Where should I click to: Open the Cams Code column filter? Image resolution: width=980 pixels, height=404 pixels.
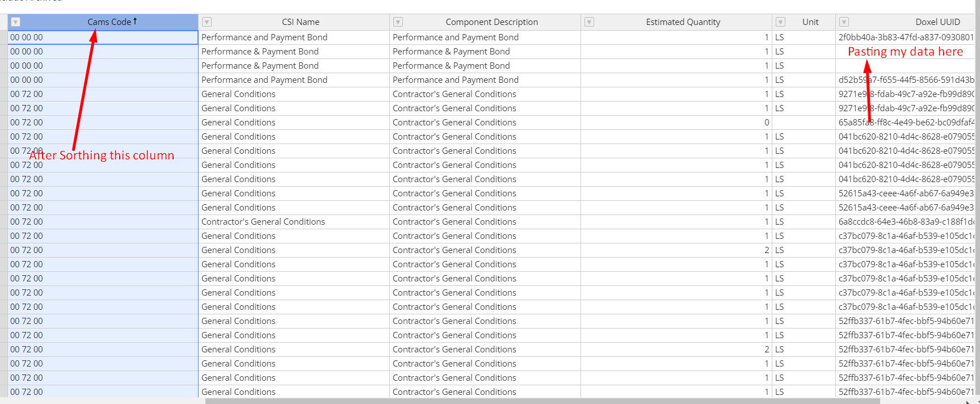pos(16,22)
